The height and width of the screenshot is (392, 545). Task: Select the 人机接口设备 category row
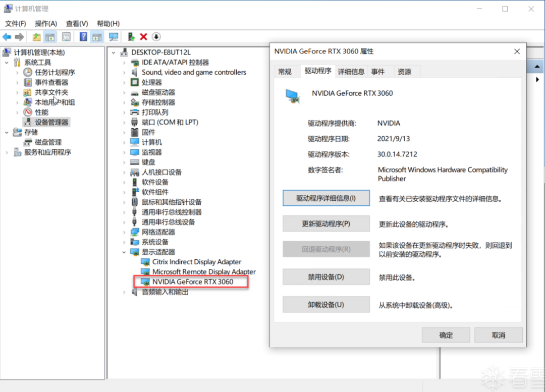[161, 172]
